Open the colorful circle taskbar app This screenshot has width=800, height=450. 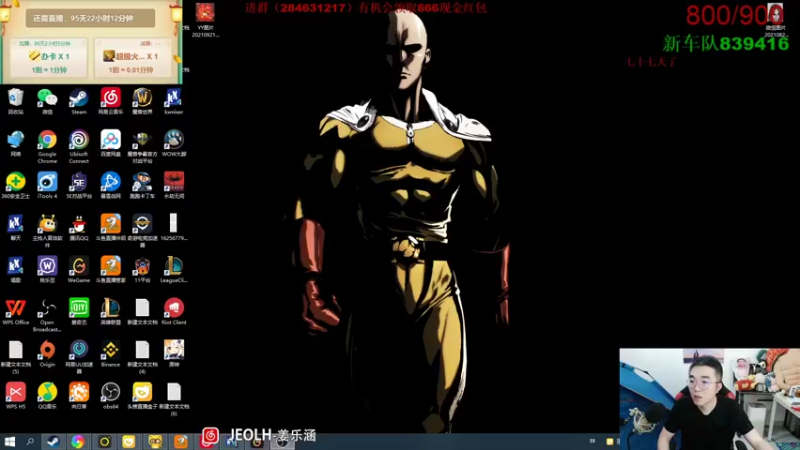pyautogui.click(x=78, y=442)
